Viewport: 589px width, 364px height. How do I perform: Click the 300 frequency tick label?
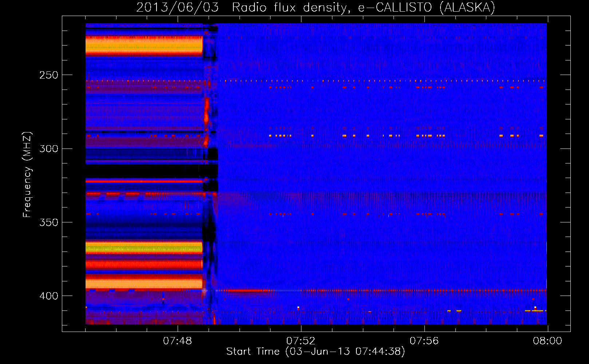[49, 149]
